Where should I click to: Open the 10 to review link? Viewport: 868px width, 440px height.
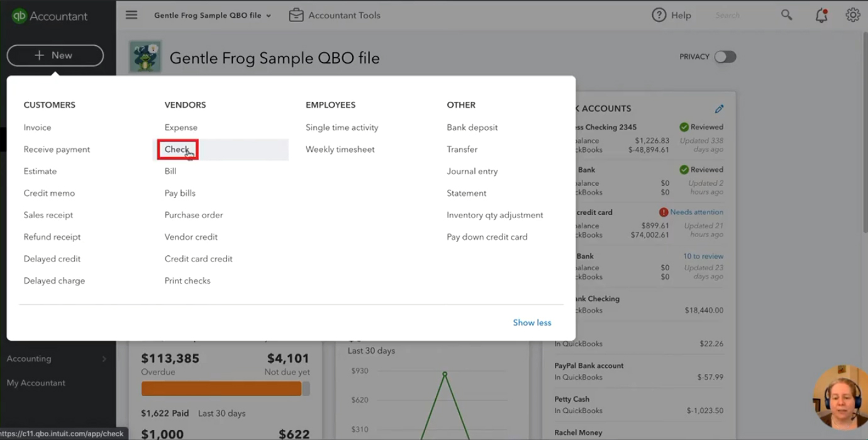[x=703, y=256]
